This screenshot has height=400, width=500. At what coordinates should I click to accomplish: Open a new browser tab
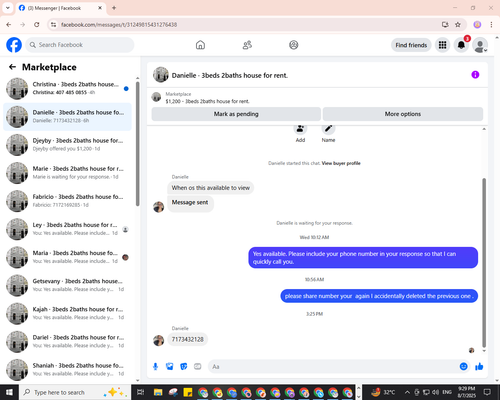pos(114,8)
